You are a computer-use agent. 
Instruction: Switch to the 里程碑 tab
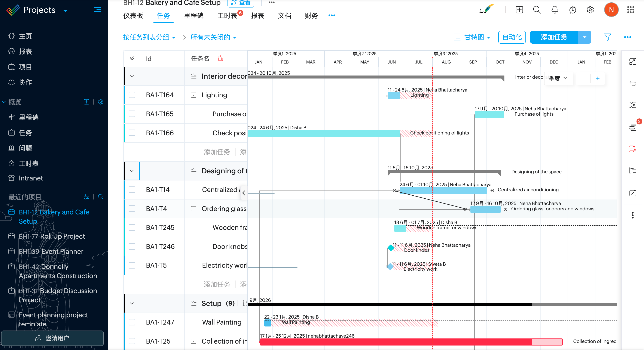(x=193, y=16)
